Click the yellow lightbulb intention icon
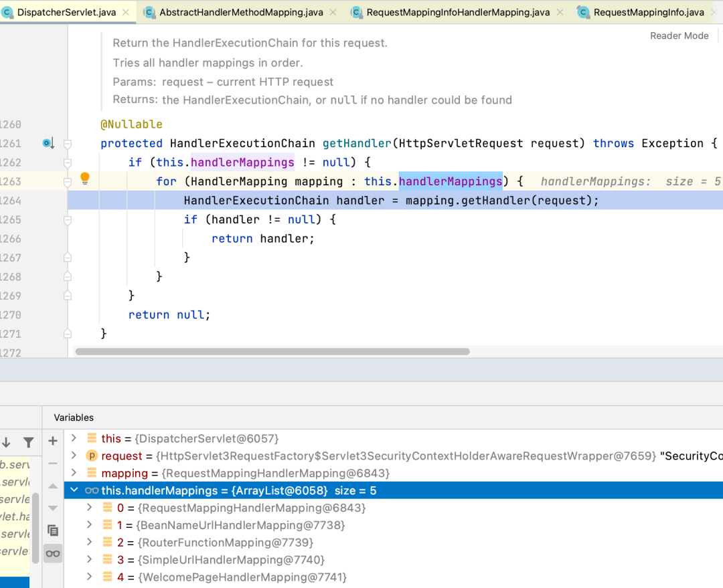This screenshot has width=723, height=588. (x=85, y=179)
